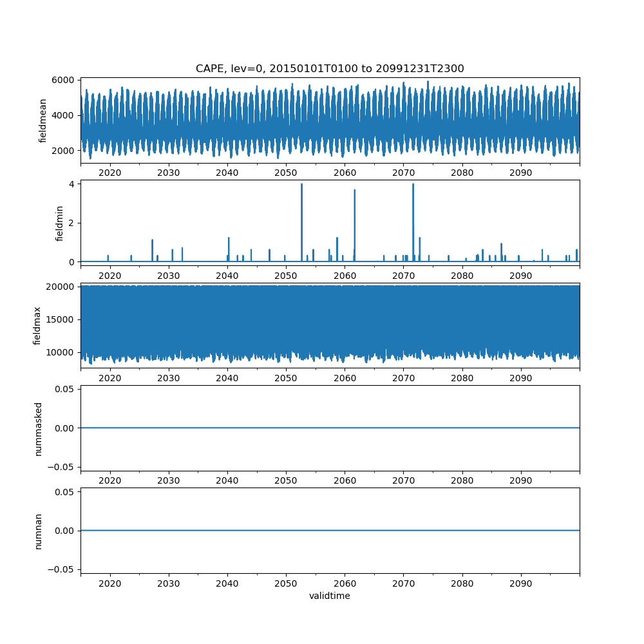Click the validtime x-axis label

[x=330, y=596]
